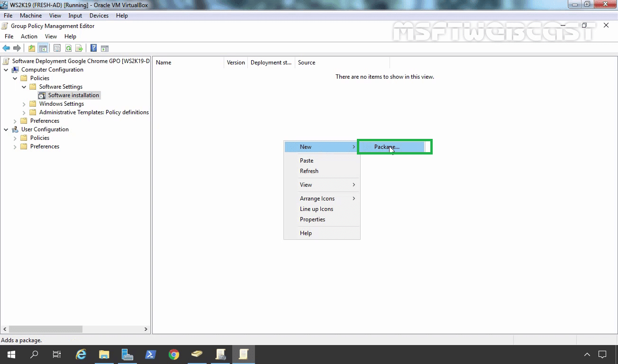
Task: Open Arrange Icons submenu
Action: point(321,199)
